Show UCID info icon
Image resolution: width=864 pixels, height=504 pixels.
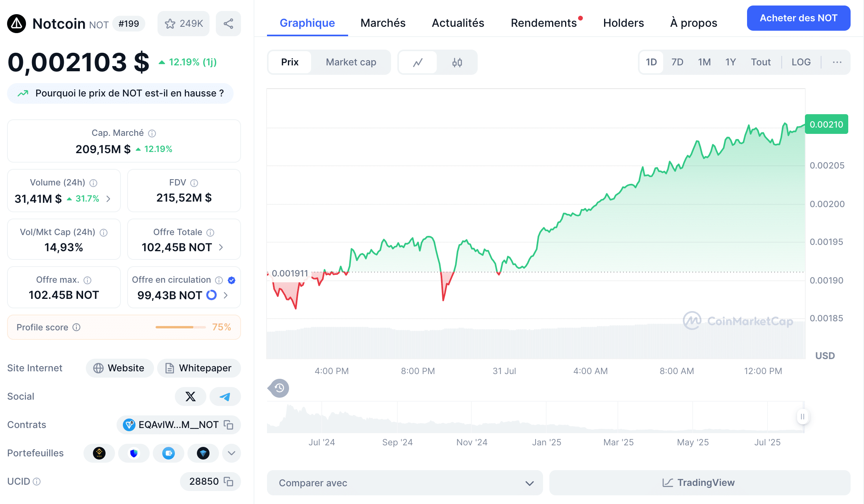37,482
